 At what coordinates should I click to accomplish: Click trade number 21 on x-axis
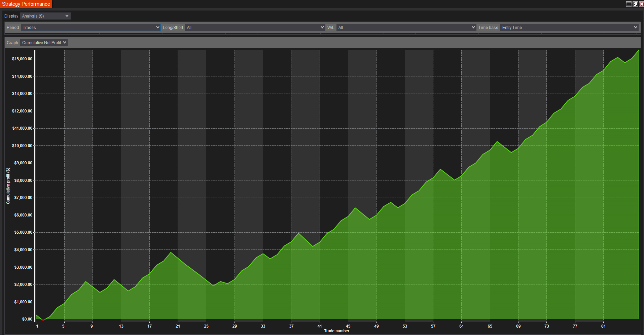tap(178, 326)
